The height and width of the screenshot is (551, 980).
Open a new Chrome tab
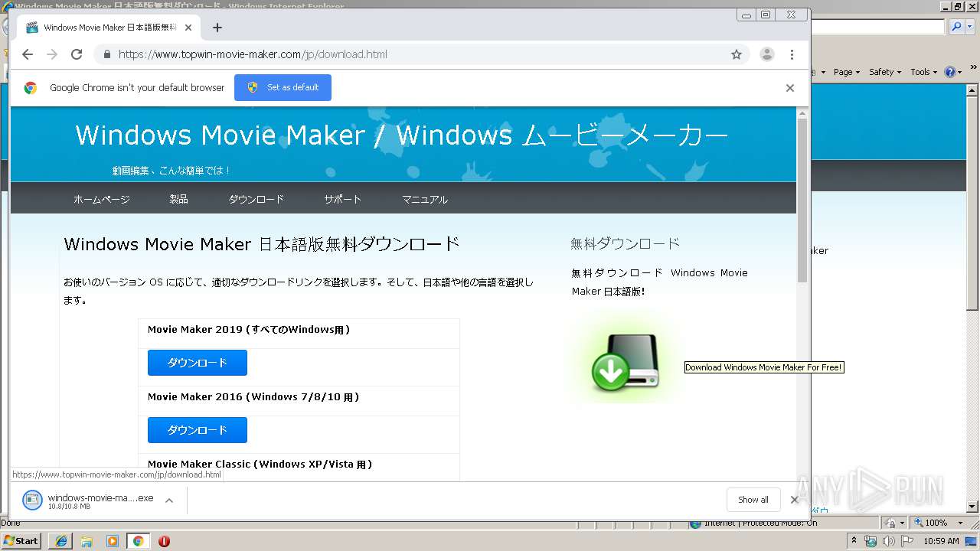point(217,28)
